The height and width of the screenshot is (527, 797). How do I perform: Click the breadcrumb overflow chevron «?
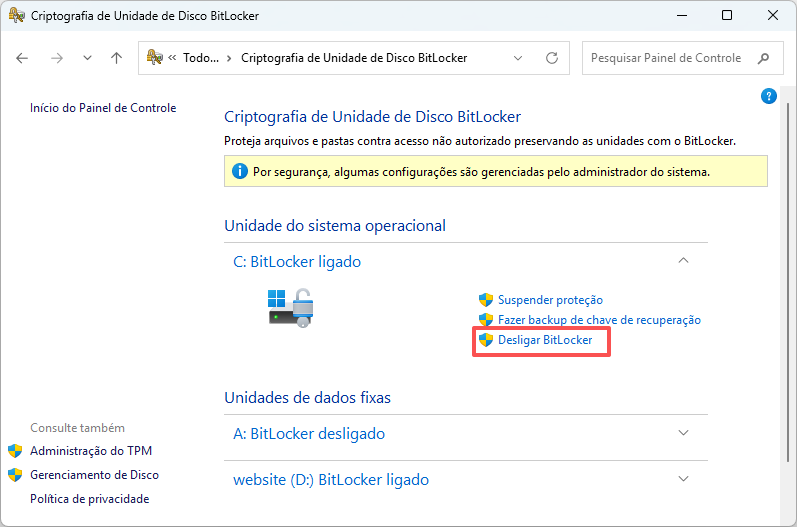(172, 58)
